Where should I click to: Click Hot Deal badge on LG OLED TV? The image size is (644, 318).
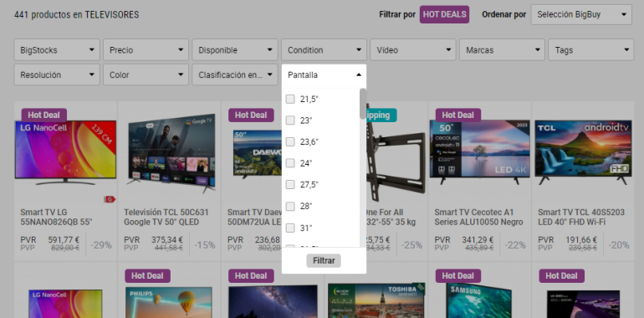pyautogui.click(x=561, y=275)
